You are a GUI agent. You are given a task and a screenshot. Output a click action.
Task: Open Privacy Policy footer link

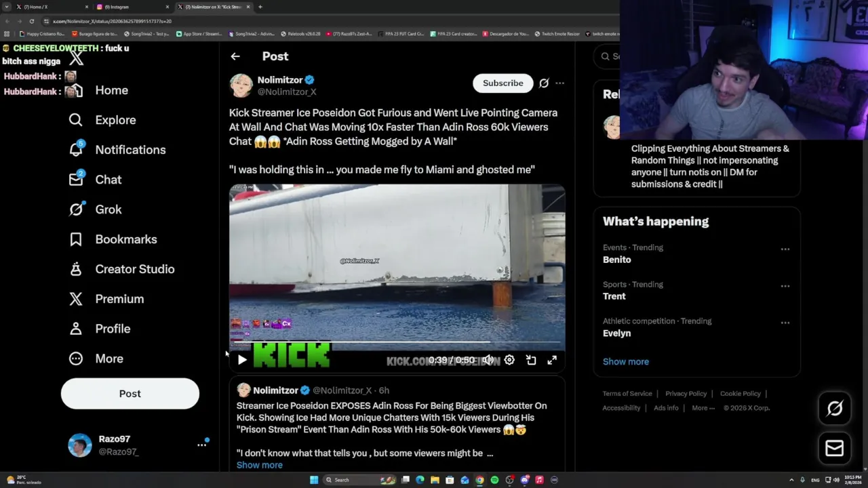(x=686, y=393)
